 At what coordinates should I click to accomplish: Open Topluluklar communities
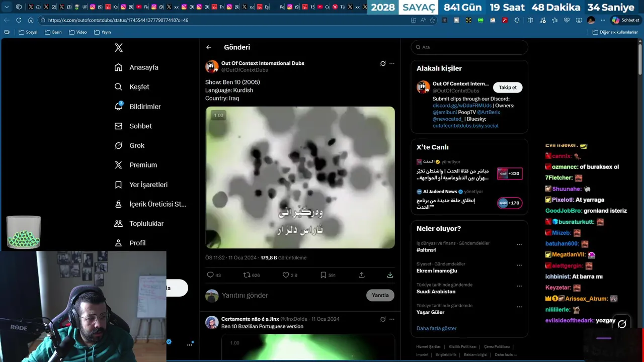(x=139, y=224)
